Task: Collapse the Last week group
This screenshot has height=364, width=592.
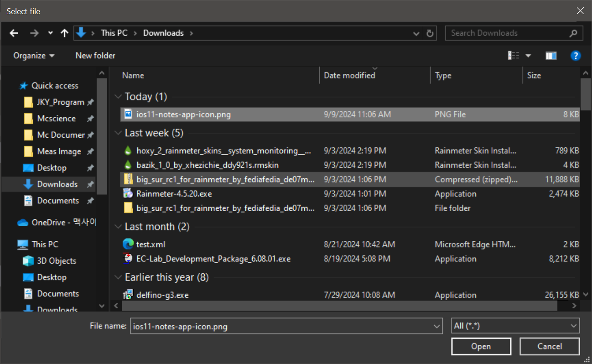Action: (119, 133)
